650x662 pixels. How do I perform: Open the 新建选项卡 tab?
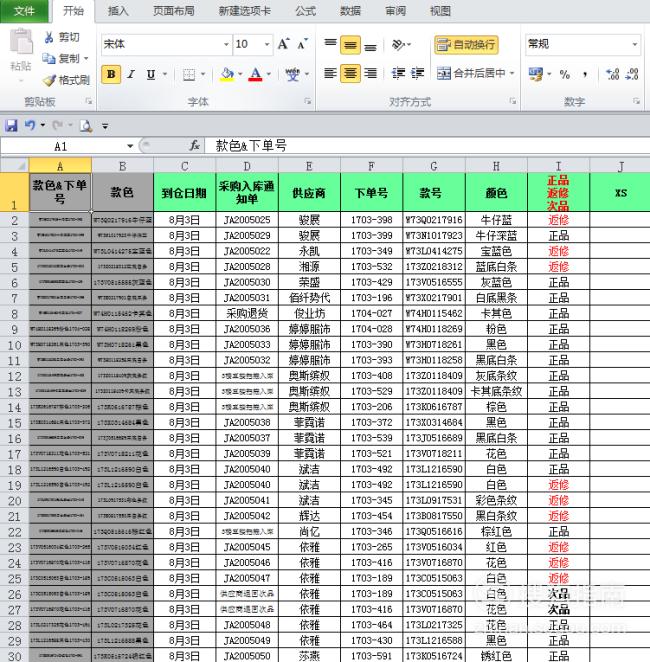(x=245, y=11)
